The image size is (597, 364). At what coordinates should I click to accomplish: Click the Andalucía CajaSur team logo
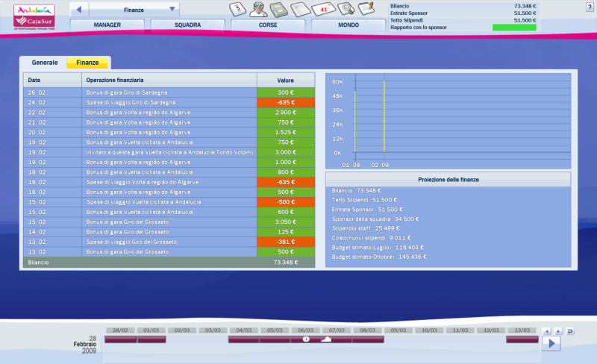[x=34, y=16]
